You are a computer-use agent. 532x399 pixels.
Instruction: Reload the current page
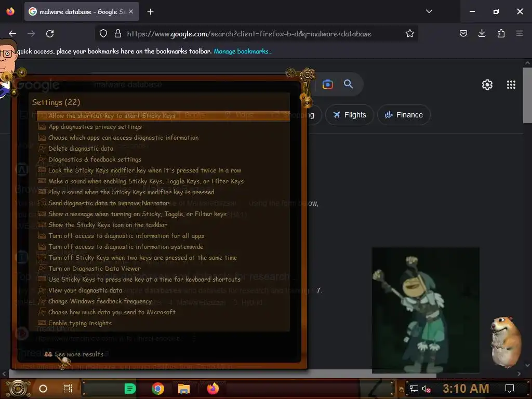pyautogui.click(x=50, y=34)
